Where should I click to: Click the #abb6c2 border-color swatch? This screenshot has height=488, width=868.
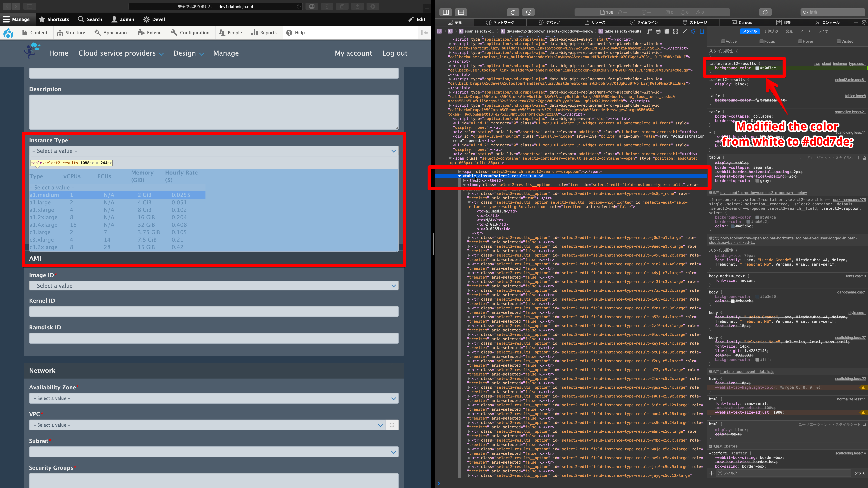tap(748, 222)
